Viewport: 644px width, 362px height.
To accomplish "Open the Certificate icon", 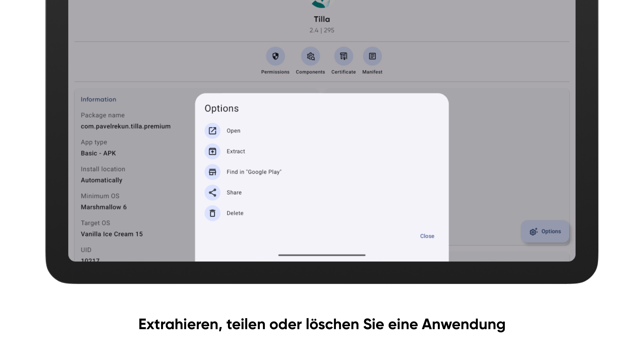I will 343,56.
